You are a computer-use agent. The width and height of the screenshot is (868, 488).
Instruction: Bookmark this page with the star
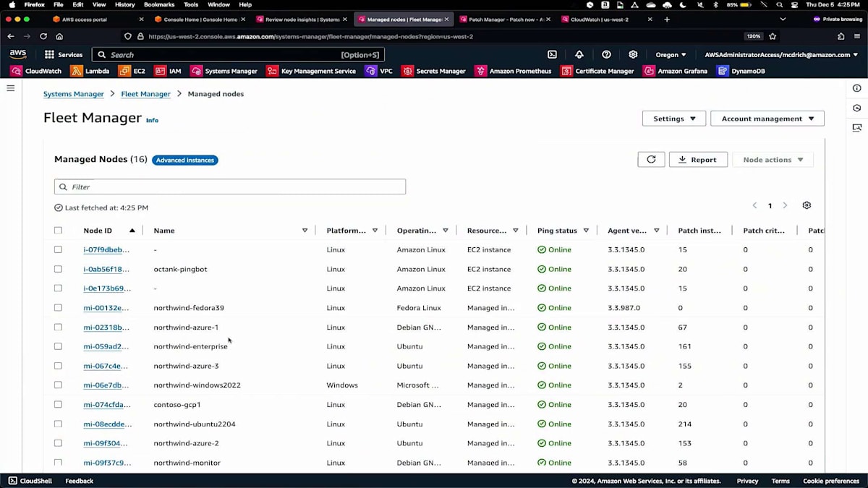click(x=773, y=36)
